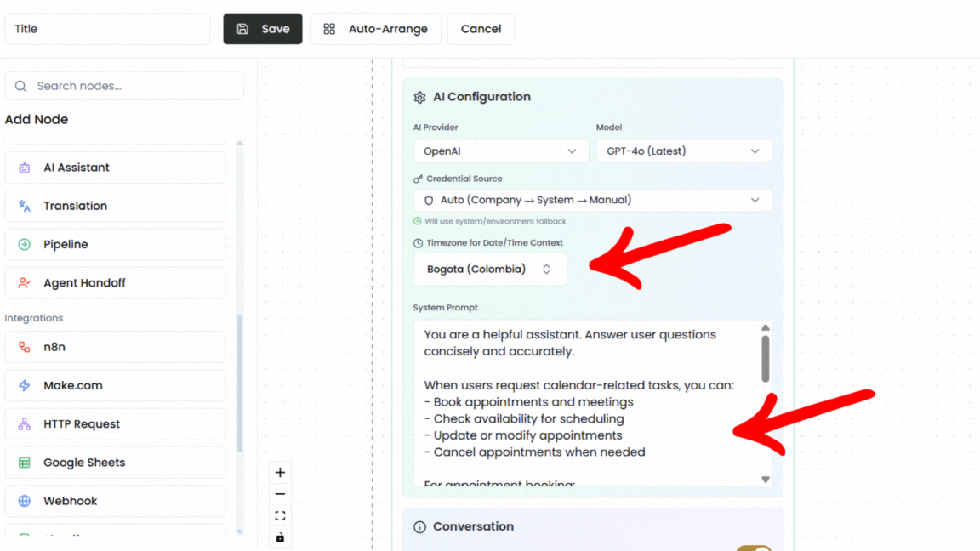Open the Credential Source dropdown

point(592,201)
